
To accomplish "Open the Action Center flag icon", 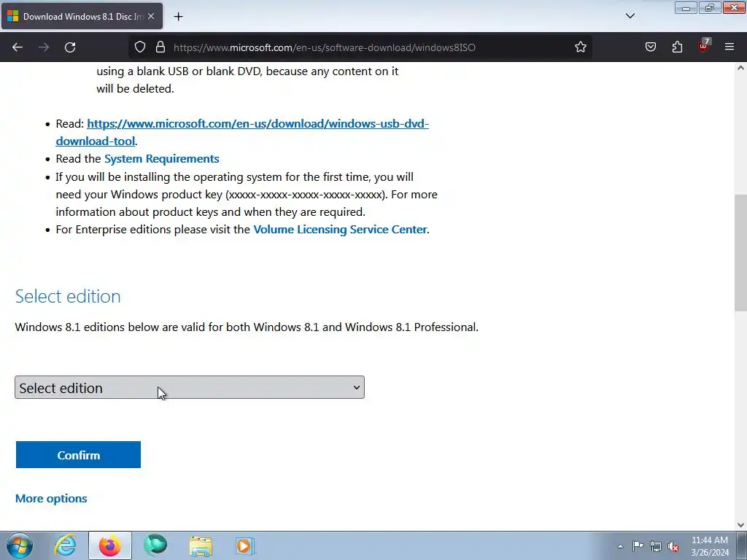I will 638,546.
